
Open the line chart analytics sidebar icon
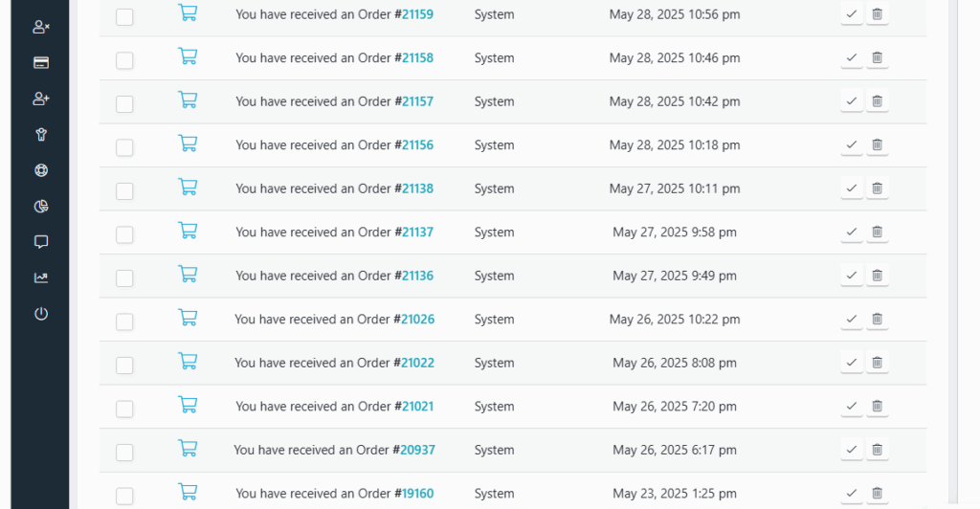pos(40,278)
